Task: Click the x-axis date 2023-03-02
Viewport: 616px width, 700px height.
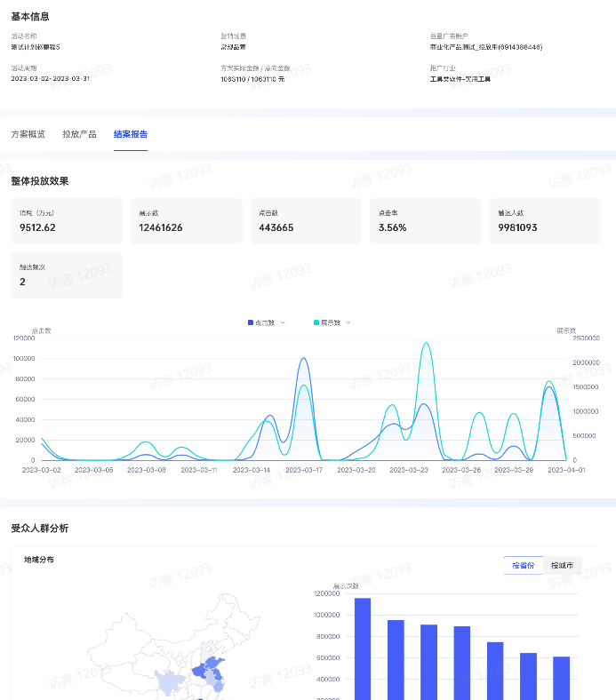Action: [42, 470]
